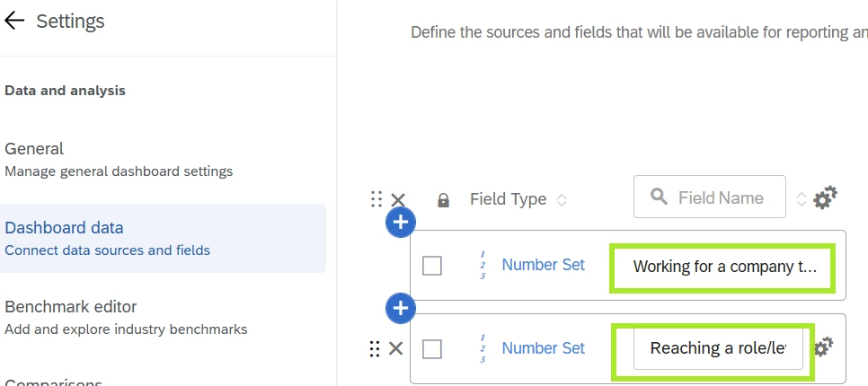Open the General settings section
This screenshot has width=868, height=386.
coord(34,149)
